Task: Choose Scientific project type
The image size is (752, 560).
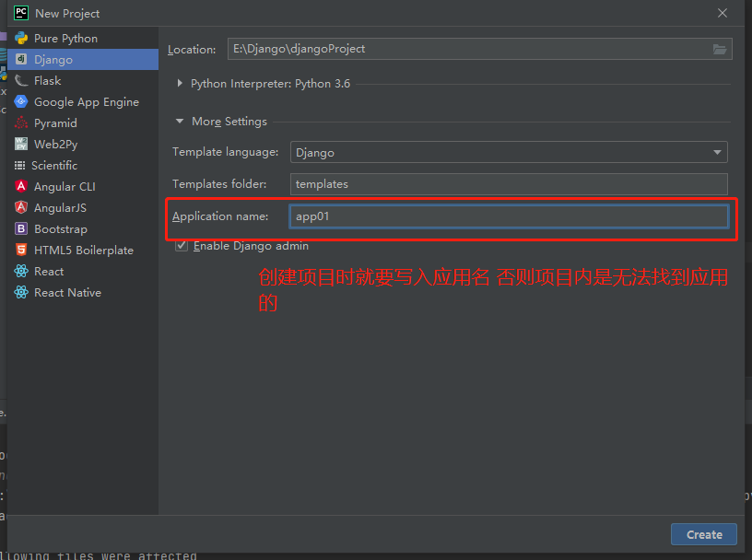Action: pyautogui.click(x=54, y=166)
